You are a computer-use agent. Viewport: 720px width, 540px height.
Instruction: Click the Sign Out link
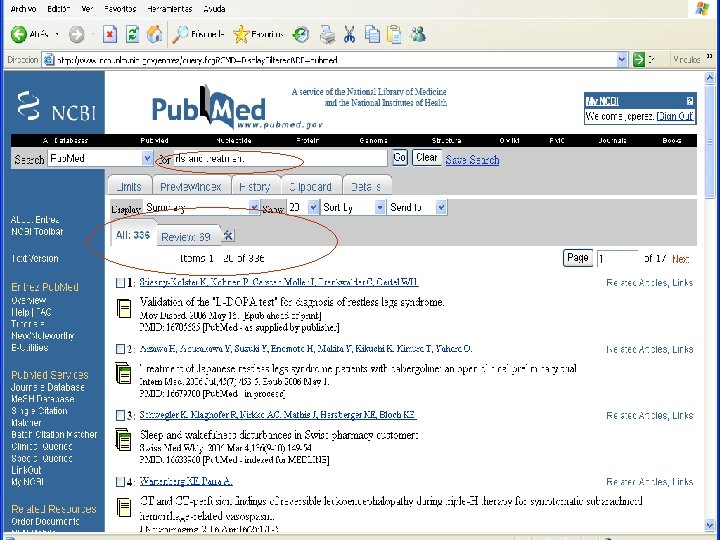(x=675, y=116)
